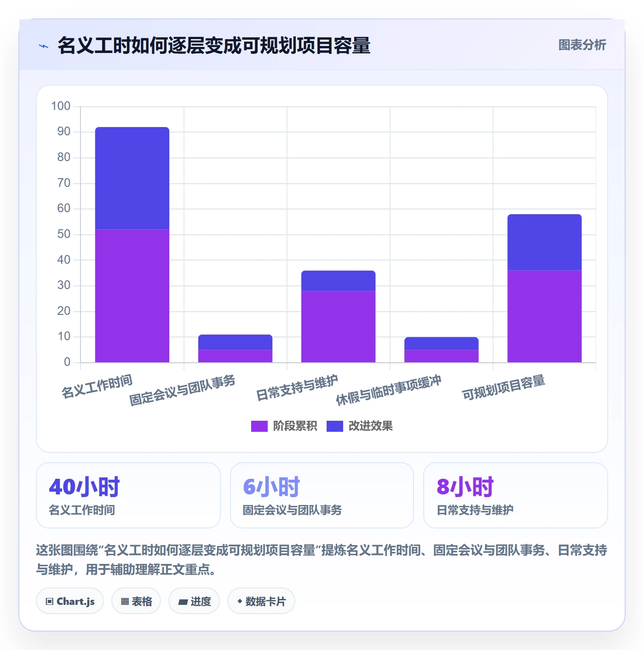The image size is (644, 650).
Task: Toggle the 改进效果 legend blue swatch
Action: [334, 426]
